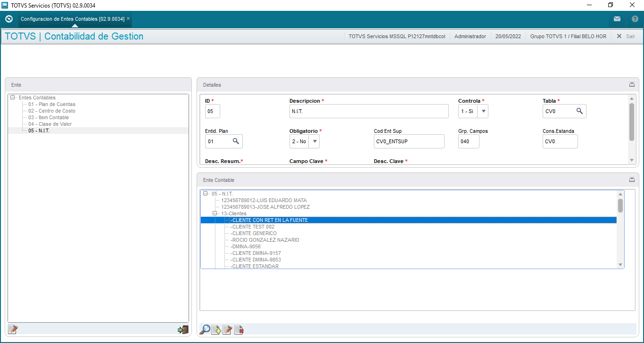
Task: Minimize the Detalles panel
Action: [632, 85]
